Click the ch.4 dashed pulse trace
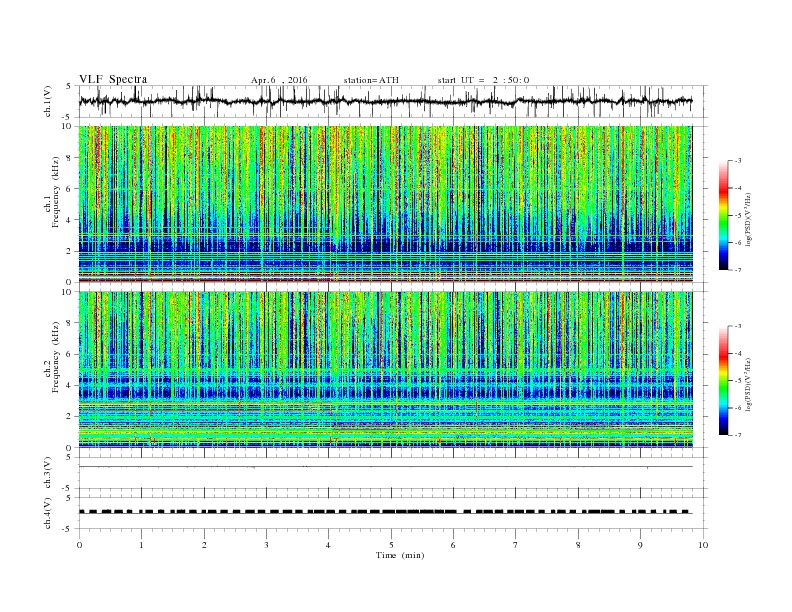Image resolution: width=792 pixels, height=612 pixels. click(386, 512)
